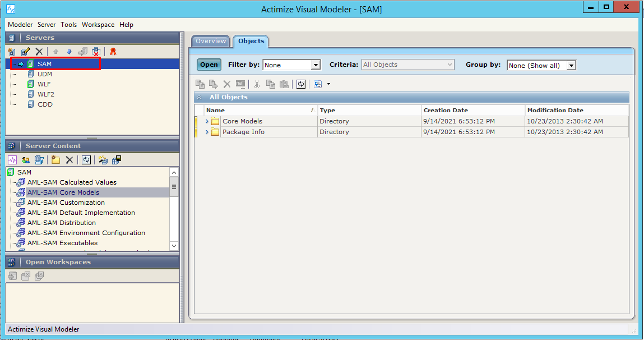Viewport: 644px width, 340px height.
Task: Click the Server Content scrollbar down arrow
Action: click(174, 246)
